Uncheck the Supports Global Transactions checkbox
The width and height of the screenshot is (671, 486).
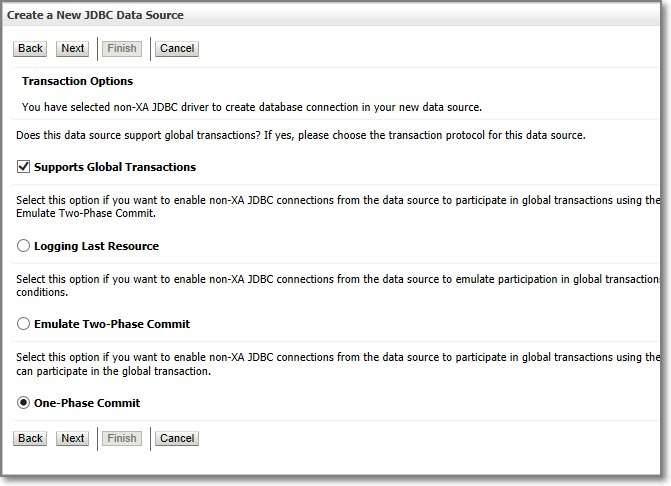[24, 167]
